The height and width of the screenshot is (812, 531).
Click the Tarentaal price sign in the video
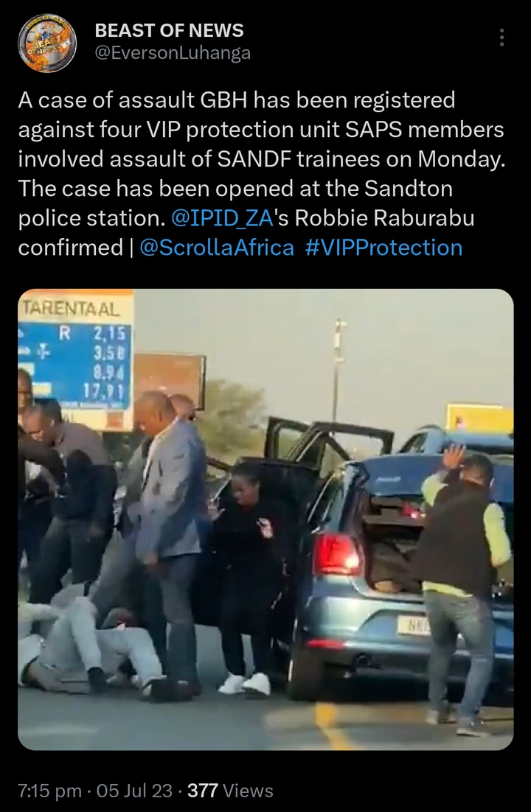coord(76,358)
